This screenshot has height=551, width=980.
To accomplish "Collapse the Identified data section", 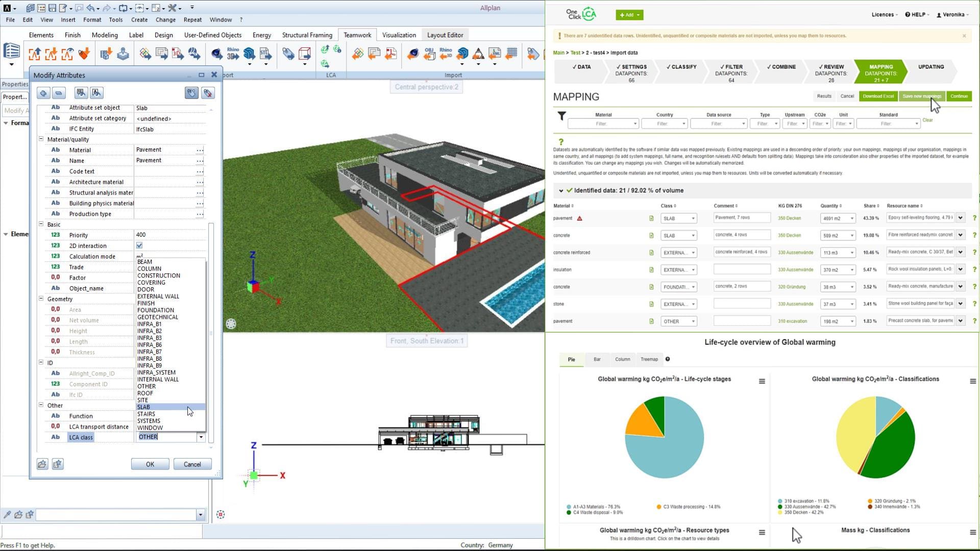I will click(561, 191).
